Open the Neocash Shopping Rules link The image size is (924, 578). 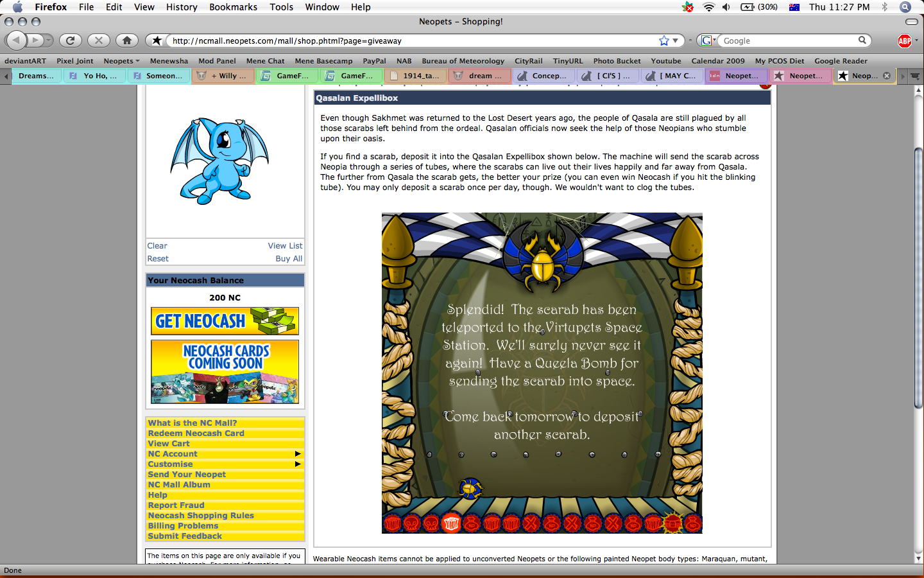tap(201, 516)
